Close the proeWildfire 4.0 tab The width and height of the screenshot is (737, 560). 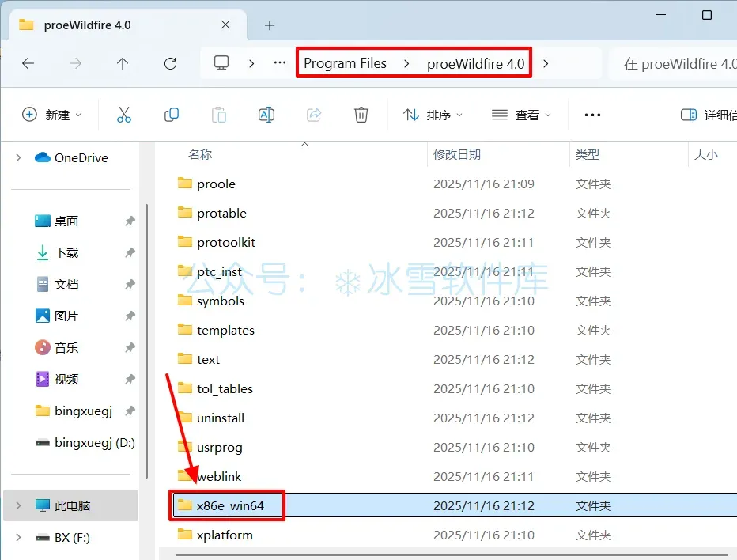click(225, 25)
